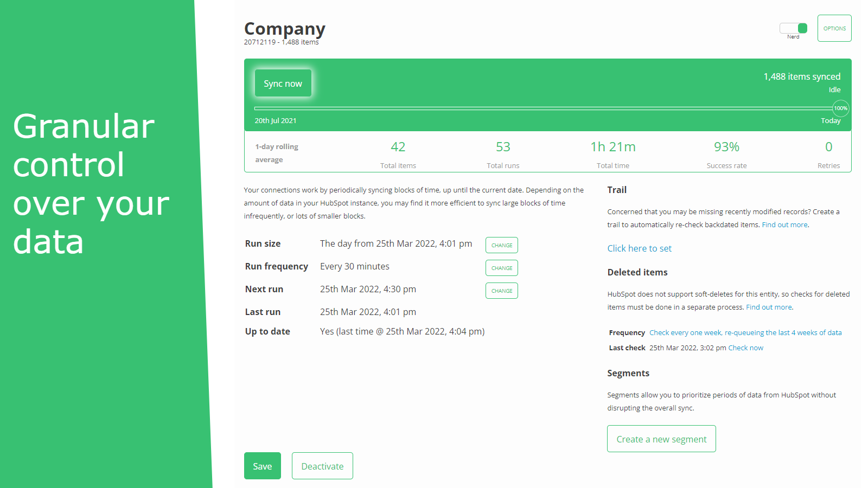Screen dimensions: 868x488
Task: Change the Next run time
Action: 501,291
